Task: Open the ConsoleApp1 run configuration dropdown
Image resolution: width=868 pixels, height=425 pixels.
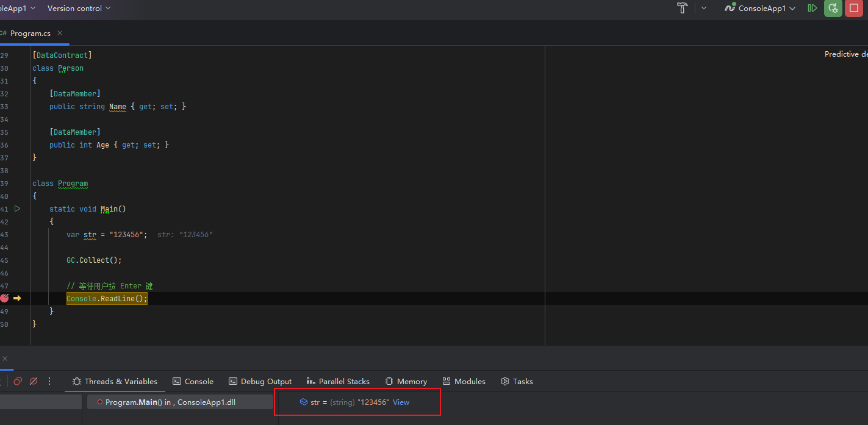Action: point(760,8)
